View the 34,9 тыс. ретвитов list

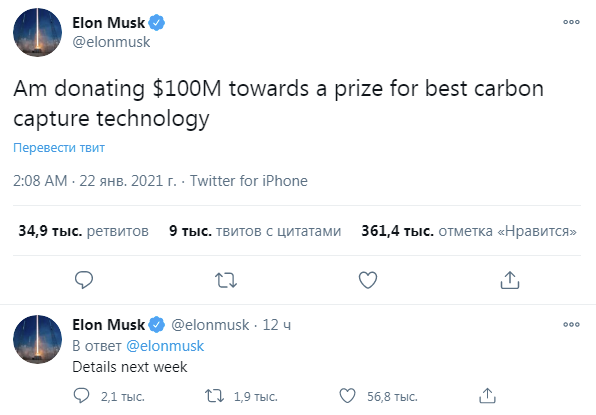84,231
